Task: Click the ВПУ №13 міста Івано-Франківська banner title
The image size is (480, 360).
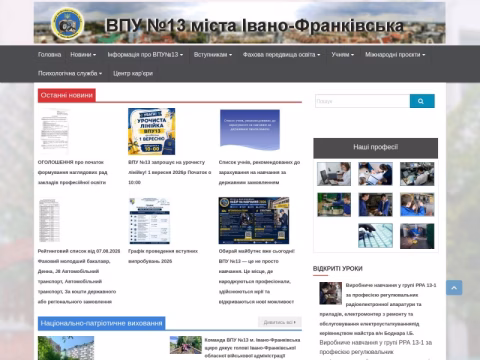Action: click(x=254, y=26)
